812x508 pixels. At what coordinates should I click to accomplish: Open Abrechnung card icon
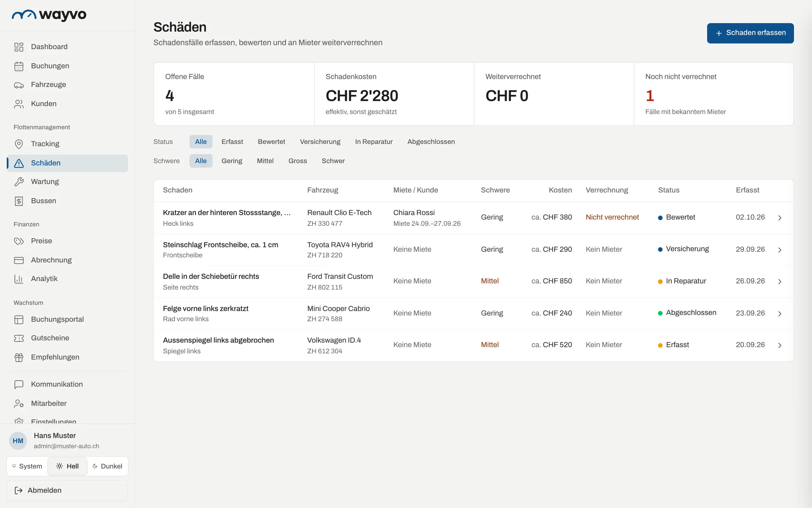coord(19,260)
